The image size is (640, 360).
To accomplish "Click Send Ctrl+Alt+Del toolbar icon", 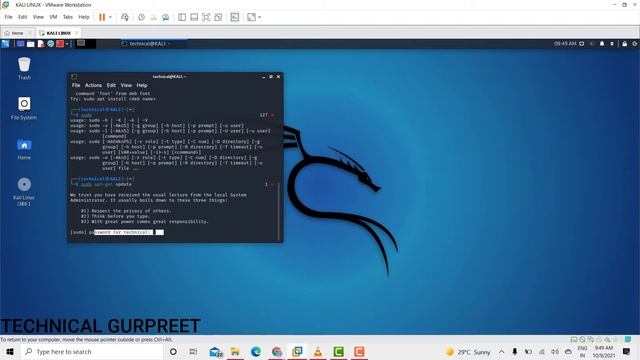I will (124, 17).
